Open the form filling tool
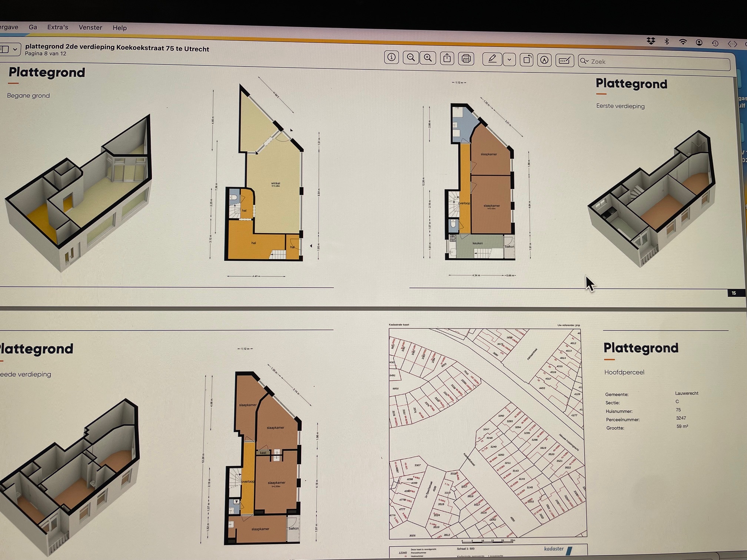The width and height of the screenshot is (747, 560). (x=564, y=60)
